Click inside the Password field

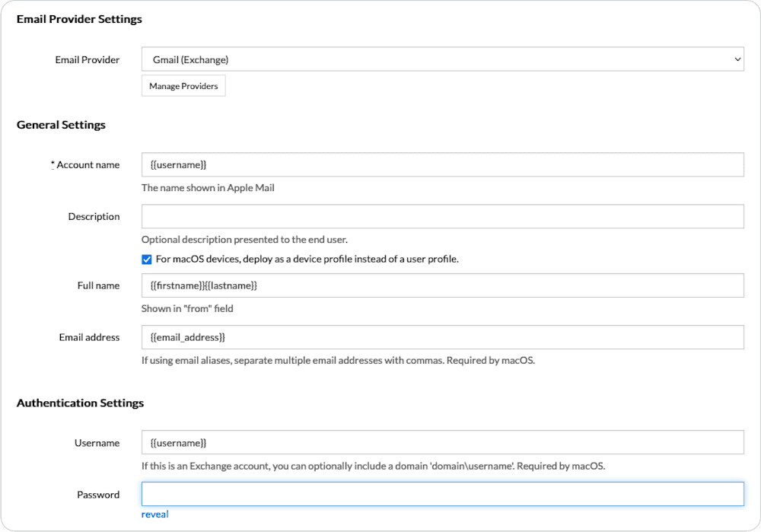coord(443,494)
